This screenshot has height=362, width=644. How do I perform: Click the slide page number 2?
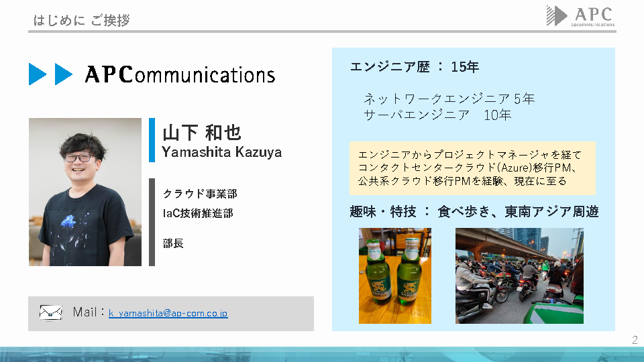coord(634,341)
